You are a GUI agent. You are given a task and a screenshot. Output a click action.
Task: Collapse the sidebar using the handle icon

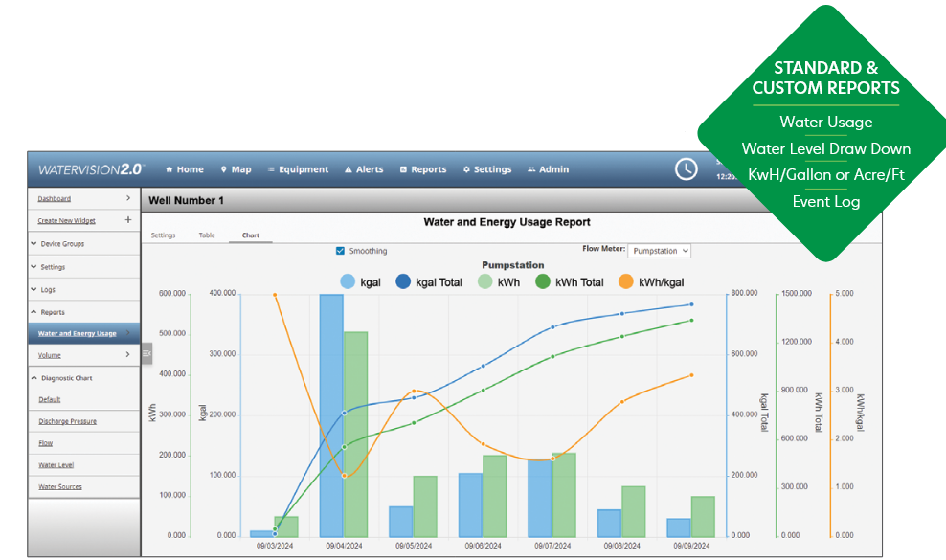(146, 353)
